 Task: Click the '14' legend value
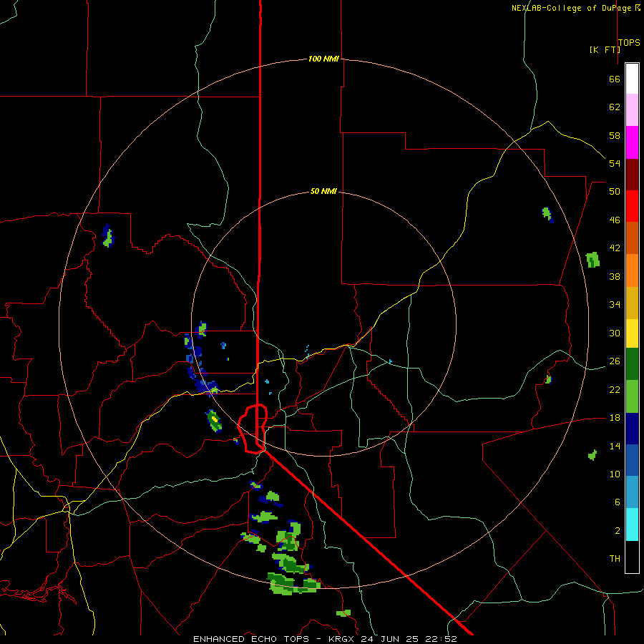[x=615, y=446]
